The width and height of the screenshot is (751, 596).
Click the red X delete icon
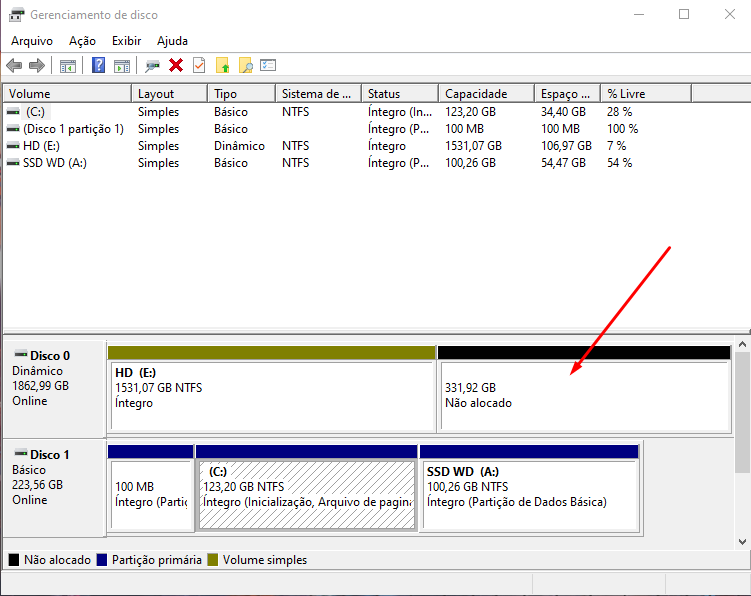[176, 65]
